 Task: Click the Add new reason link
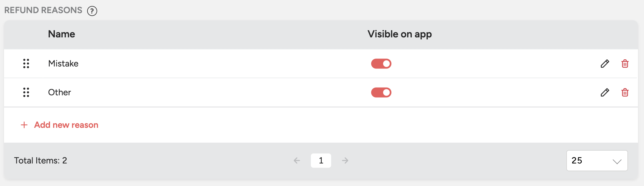66,125
